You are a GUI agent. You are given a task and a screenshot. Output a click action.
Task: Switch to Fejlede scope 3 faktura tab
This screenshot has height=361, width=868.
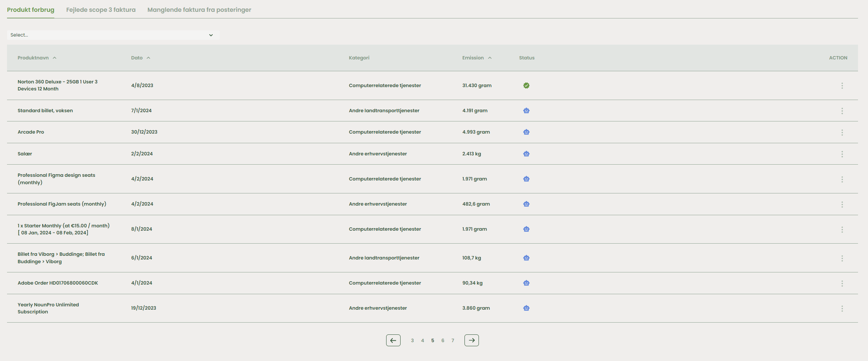click(101, 10)
